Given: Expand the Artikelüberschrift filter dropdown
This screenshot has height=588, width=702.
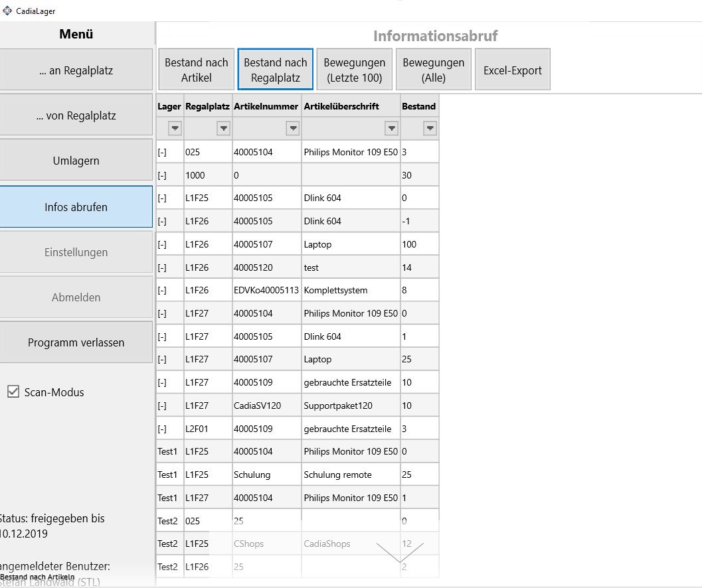Looking at the screenshot, I should [x=392, y=128].
